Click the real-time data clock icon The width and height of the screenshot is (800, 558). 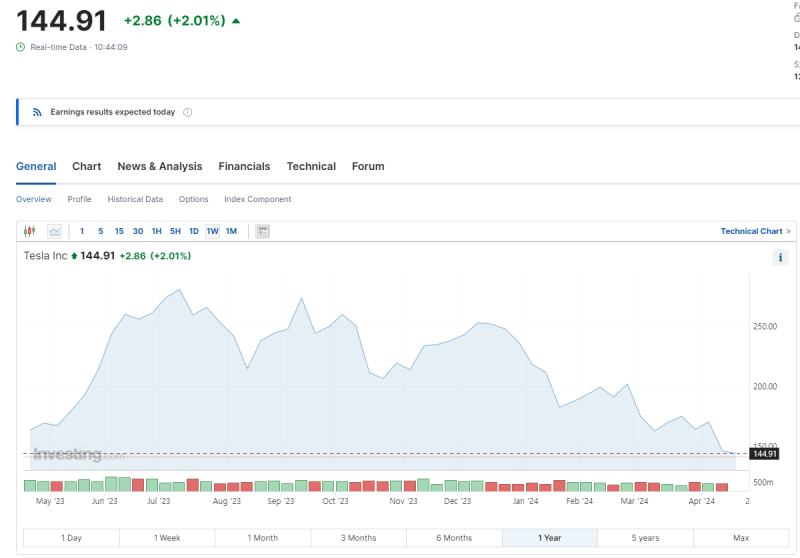coord(20,47)
